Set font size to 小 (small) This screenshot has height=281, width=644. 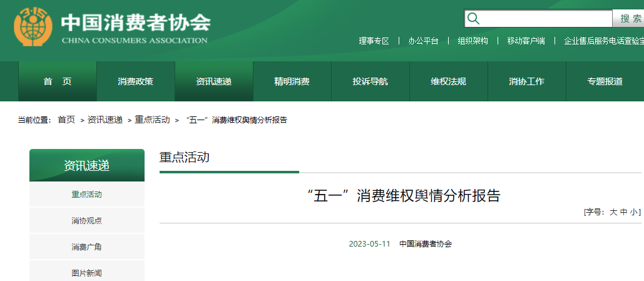pos(633,212)
